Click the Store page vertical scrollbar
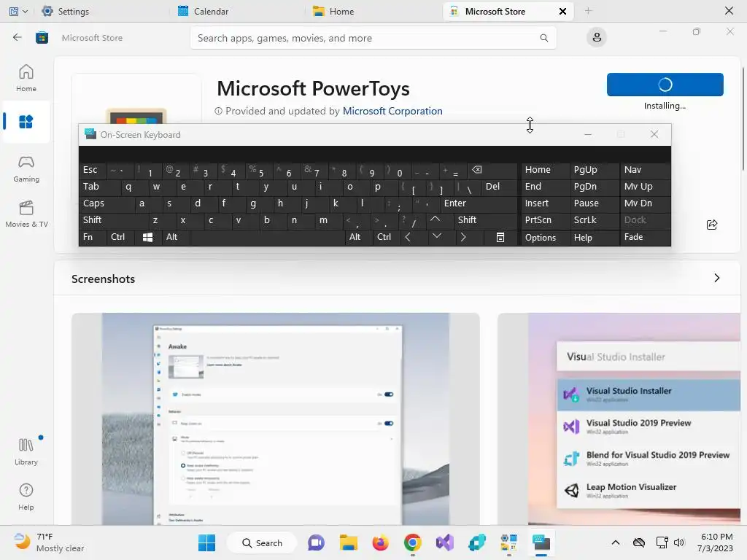Viewport: 747px width, 560px height. [743, 119]
